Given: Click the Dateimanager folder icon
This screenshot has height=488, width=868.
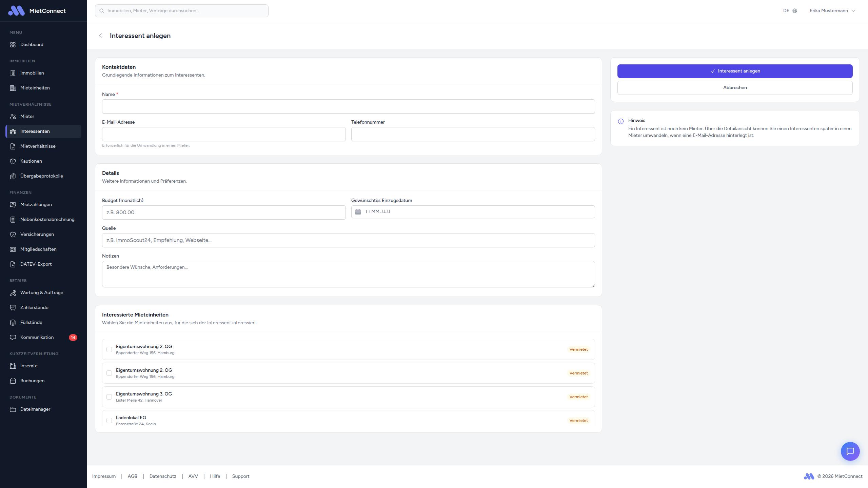Looking at the screenshot, I should [13, 409].
